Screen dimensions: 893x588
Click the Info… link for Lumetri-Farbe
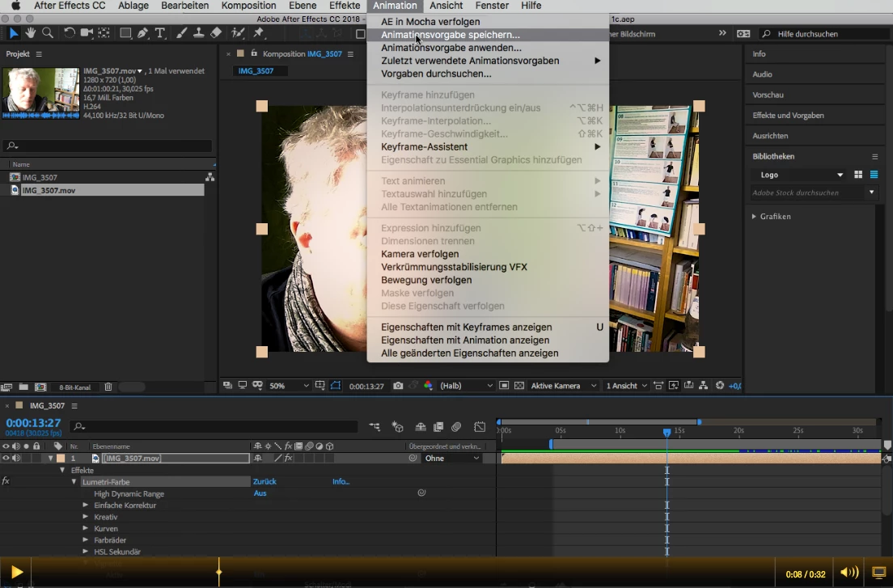(x=341, y=481)
